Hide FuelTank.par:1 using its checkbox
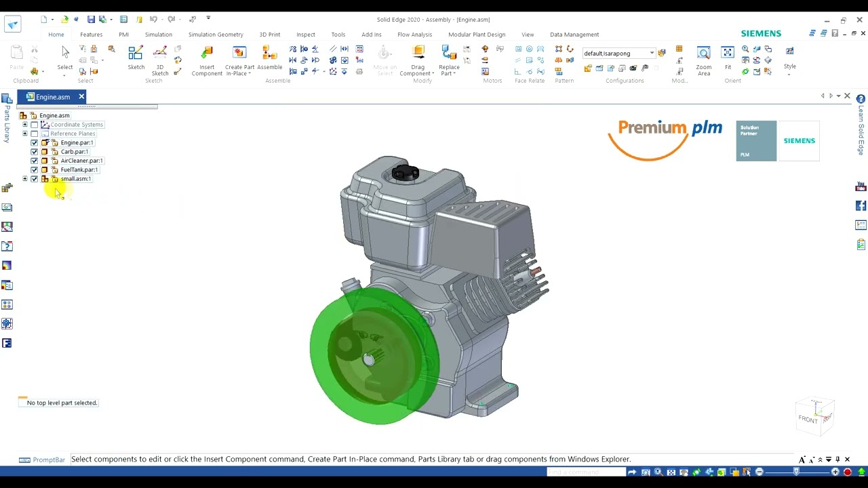The width and height of the screenshot is (868, 488). pos(35,169)
